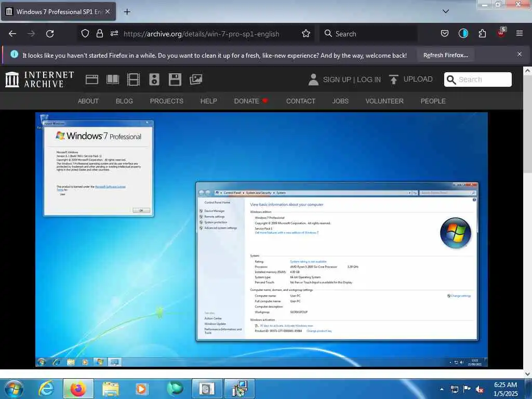Close the Windows 7 Professional SP1 tab

click(107, 11)
